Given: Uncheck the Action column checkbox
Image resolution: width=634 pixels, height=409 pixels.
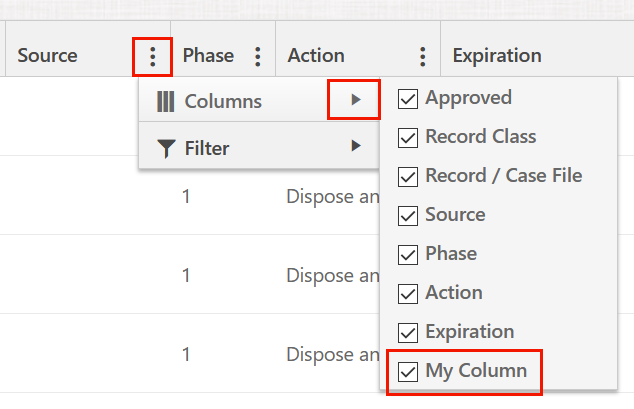Looking at the screenshot, I should [x=408, y=293].
